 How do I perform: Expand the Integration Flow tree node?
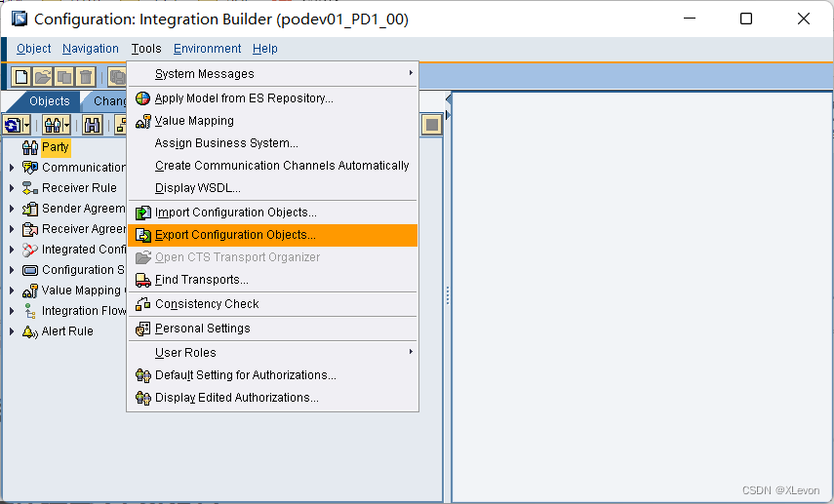[x=12, y=311]
